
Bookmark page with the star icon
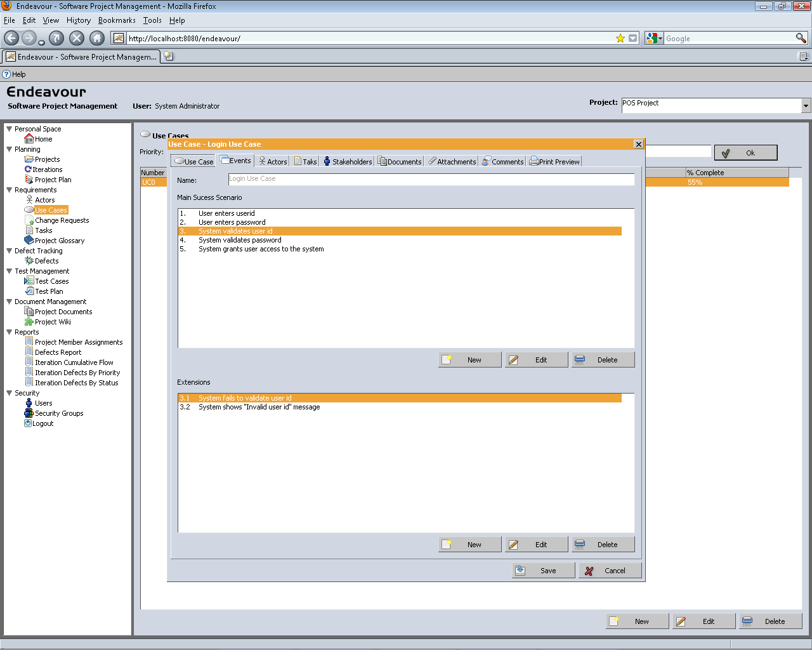point(620,39)
